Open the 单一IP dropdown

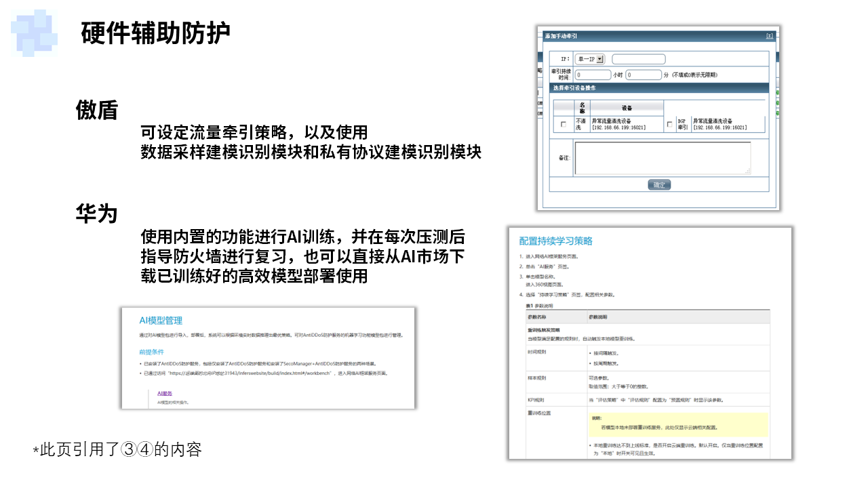[599, 60]
